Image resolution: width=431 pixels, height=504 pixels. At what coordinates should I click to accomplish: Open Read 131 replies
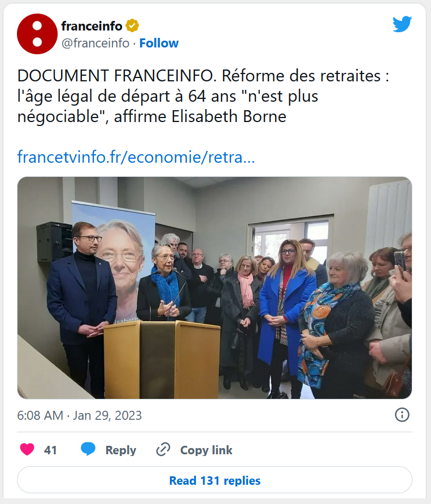point(215,480)
